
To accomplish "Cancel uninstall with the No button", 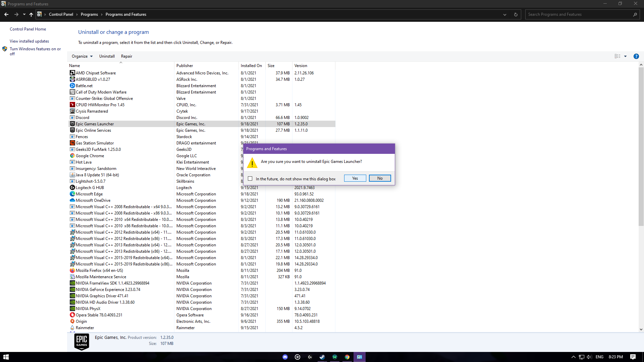I will pos(380,178).
